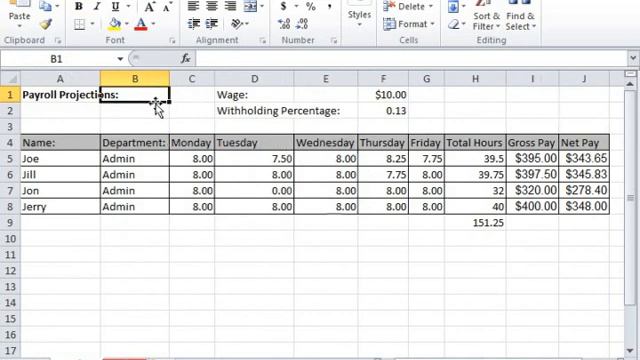
Task: Select column H header
Action: click(x=475, y=78)
